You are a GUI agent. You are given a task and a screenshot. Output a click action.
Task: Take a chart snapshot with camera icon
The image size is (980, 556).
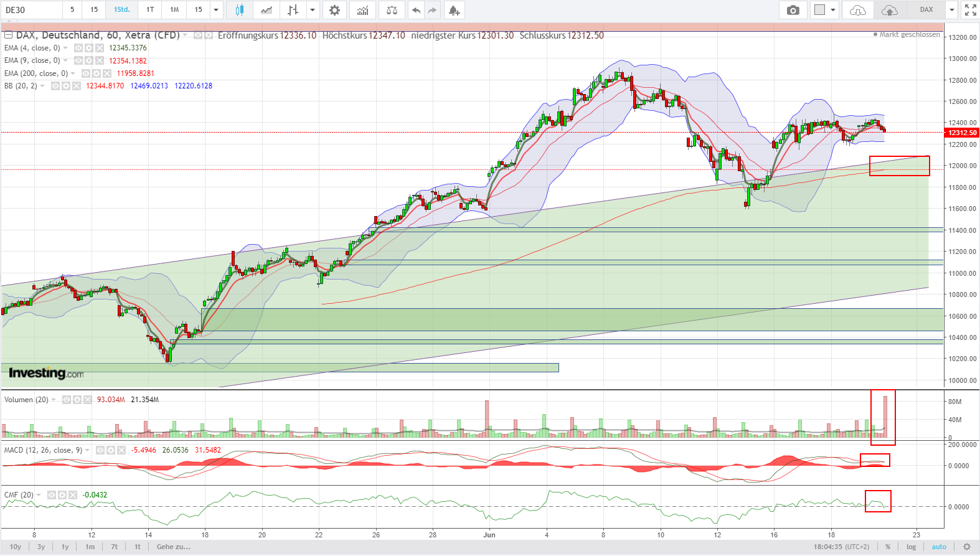793,10
